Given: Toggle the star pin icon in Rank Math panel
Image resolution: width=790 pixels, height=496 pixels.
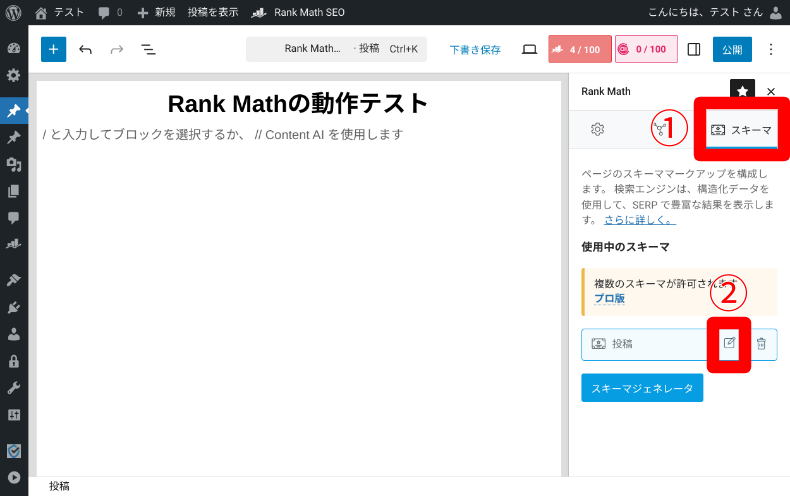Looking at the screenshot, I should (x=742, y=91).
